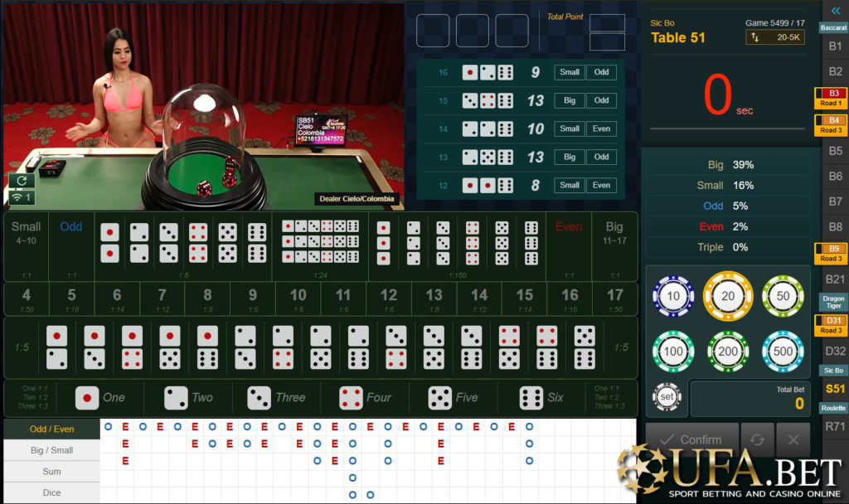Screen dimensions: 849x504
Task: Choose the 100 value betting chip
Action: [x=673, y=351]
